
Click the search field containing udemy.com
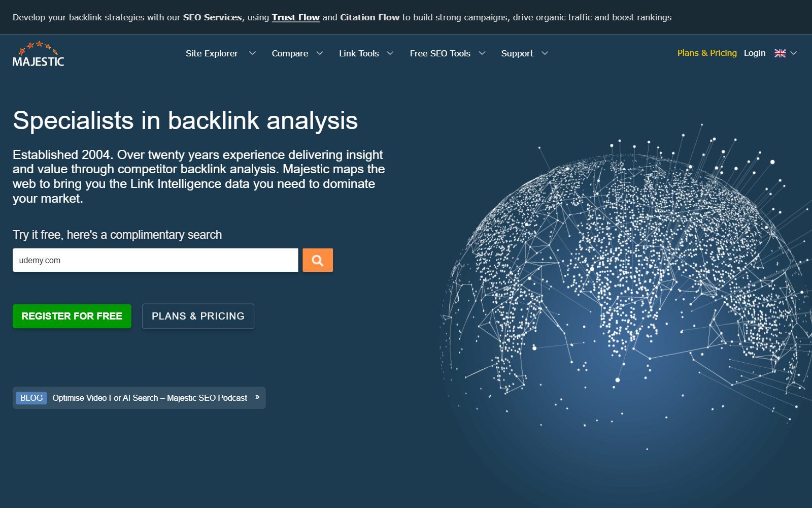tap(155, 260)
